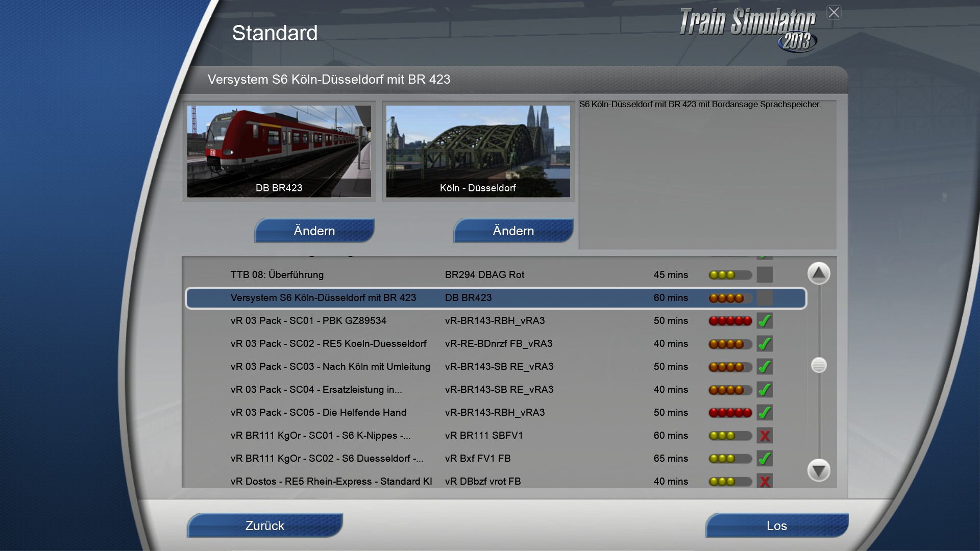Click green checkmark of SC03 - Nach Köln row

[765, 367]
